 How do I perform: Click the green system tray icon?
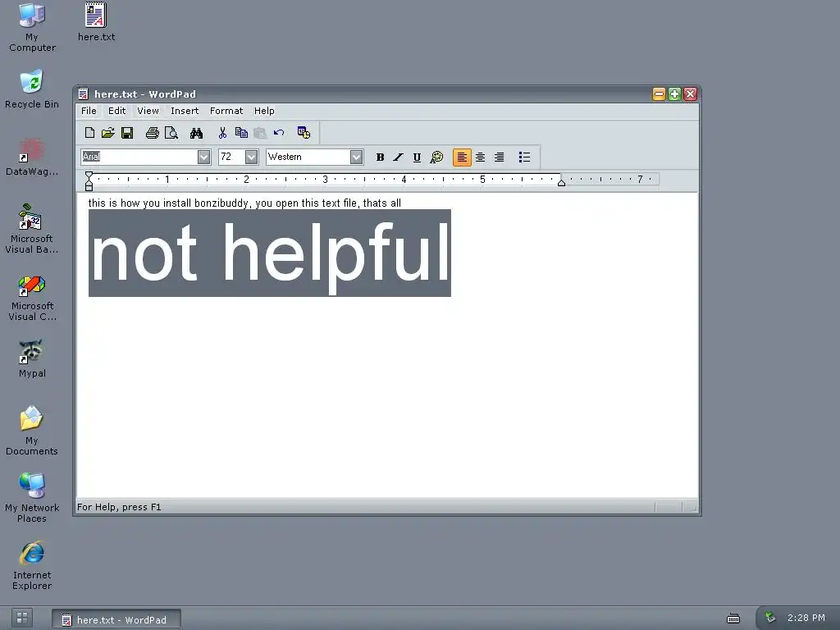pos(769,617)
